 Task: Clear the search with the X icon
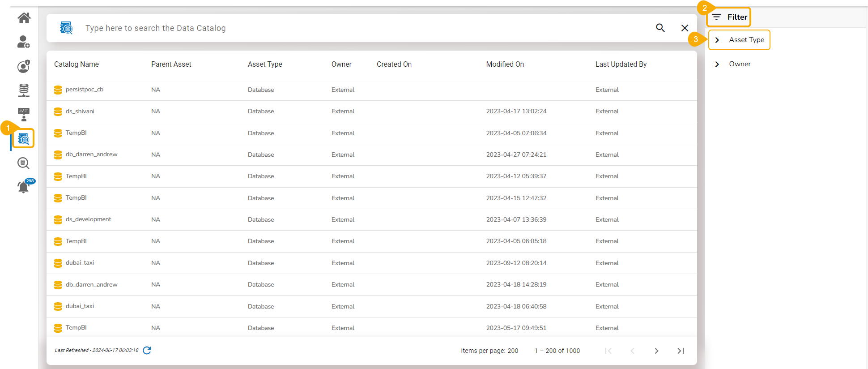click(685, 28)
